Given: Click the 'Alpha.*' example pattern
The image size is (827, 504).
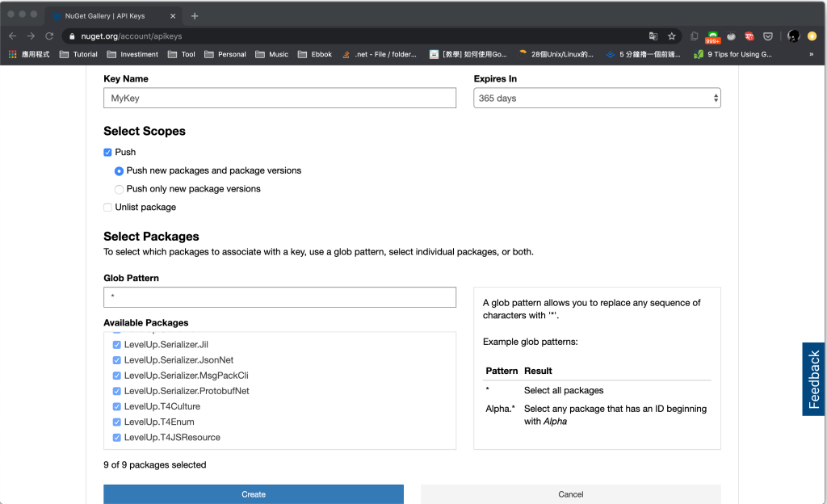Looking at the screenshot, I should pyautogui.click(x=500, y=409).
